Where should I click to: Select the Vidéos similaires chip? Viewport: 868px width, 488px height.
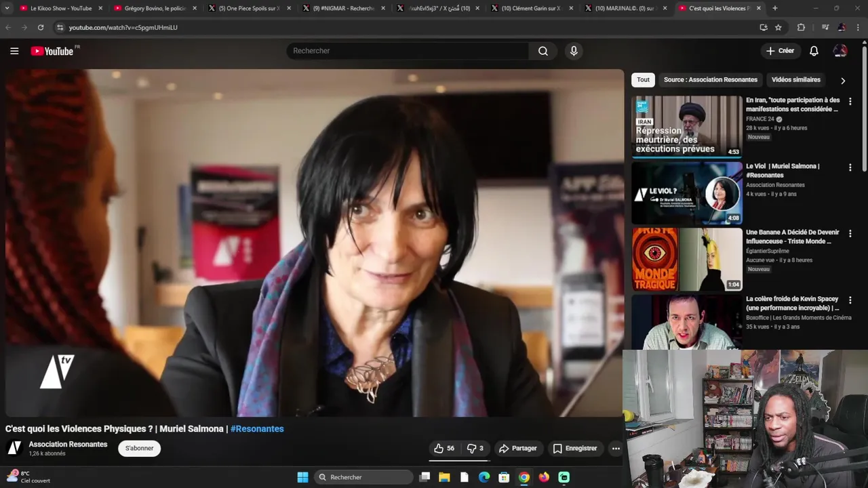[x=796, y=79]
